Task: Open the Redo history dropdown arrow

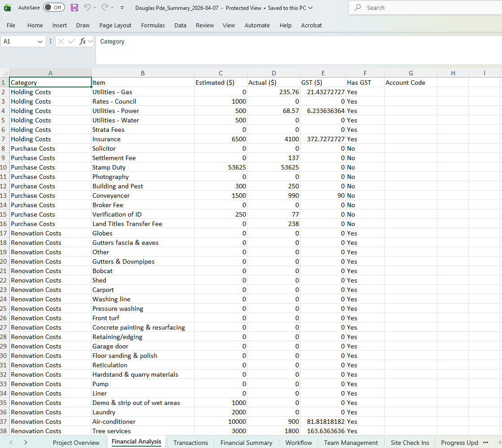Action: (x=113, y=7)
